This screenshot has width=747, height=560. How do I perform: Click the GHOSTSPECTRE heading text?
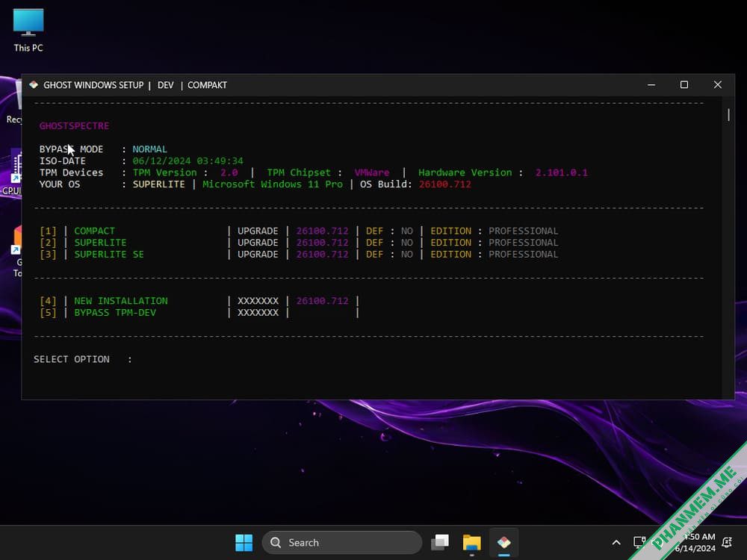coord(74,125)
